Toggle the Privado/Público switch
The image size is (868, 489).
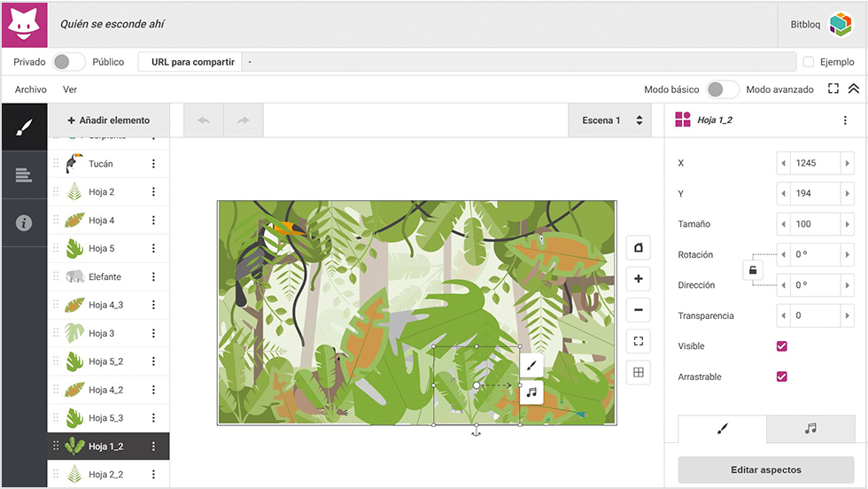(x=69, y=61)
